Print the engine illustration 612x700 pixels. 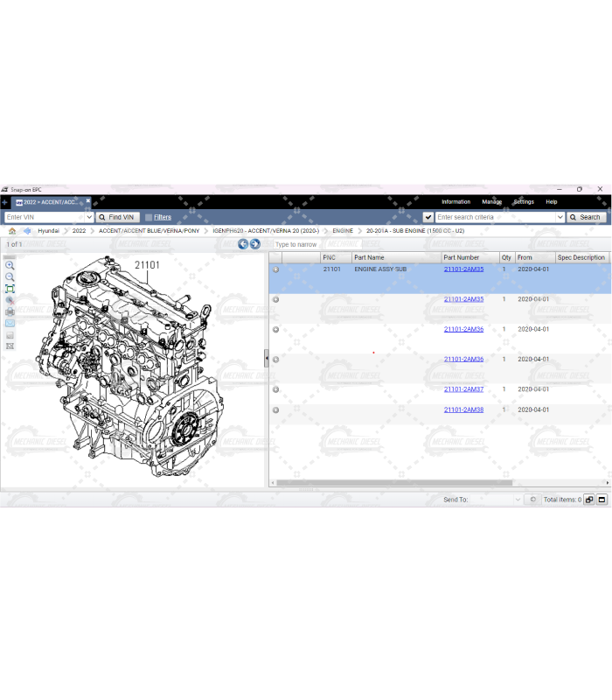[10, 311]
